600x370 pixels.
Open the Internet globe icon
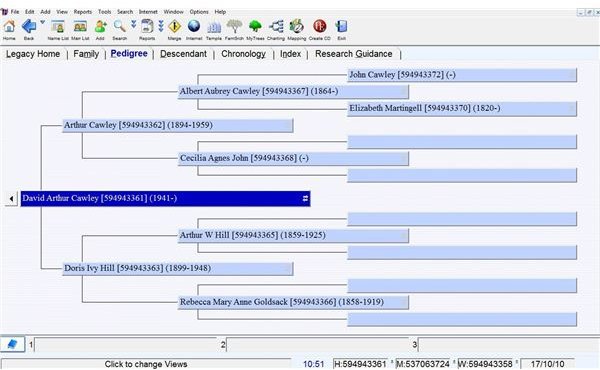(x=194, y=27)
